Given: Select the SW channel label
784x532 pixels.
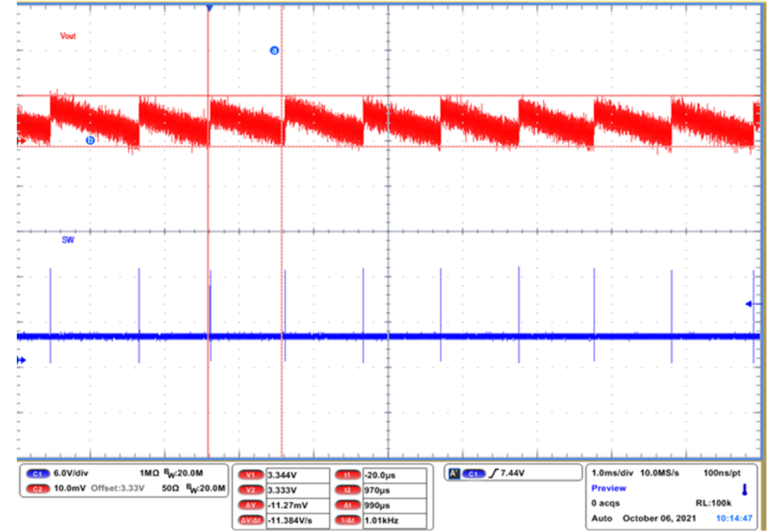Looking at the screenshot, I should pos(66,239).
